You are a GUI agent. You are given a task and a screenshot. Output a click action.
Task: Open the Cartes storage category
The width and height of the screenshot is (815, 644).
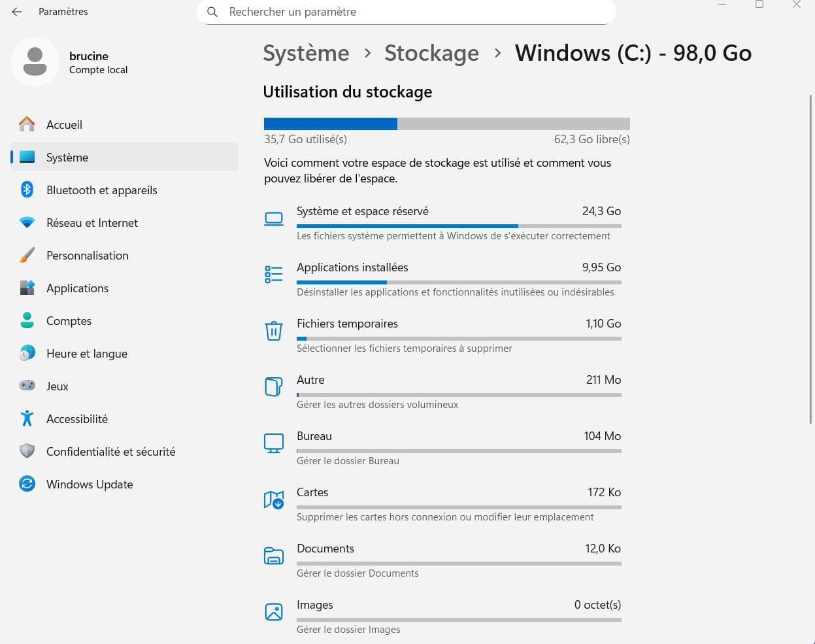tap(442, 504)
